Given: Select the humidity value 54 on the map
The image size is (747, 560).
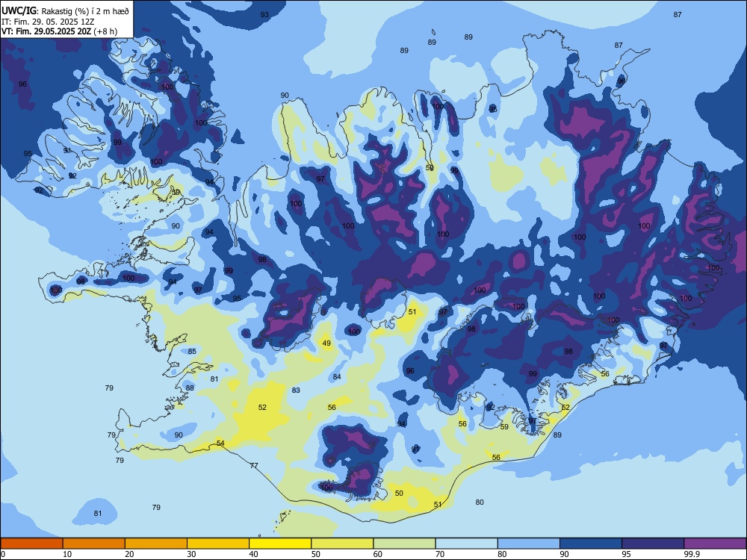Looking at the screenshot, I should coord(220,443).
